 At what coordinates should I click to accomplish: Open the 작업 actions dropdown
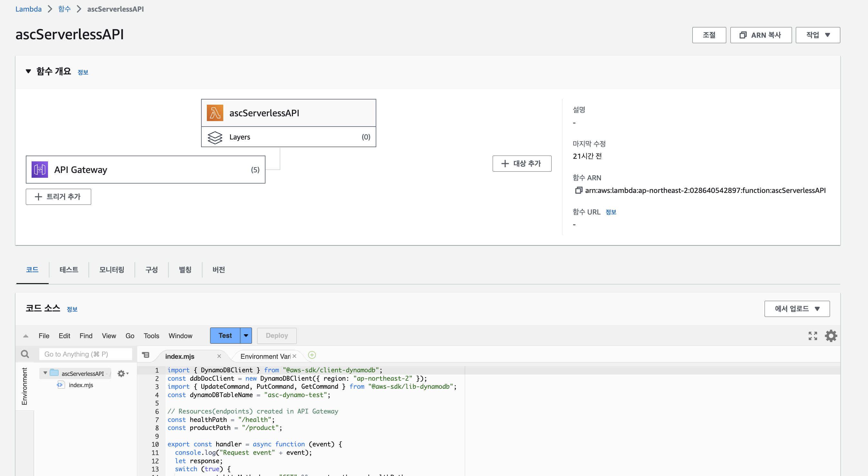817,35
